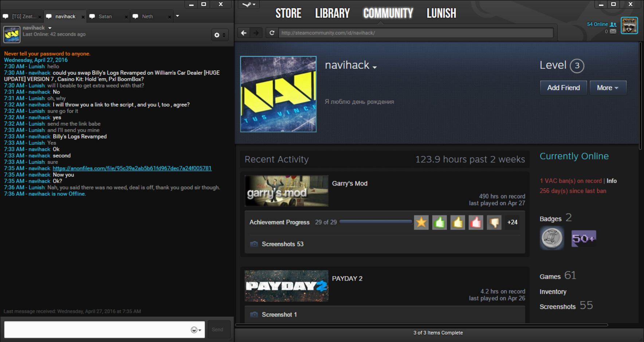The image size is (644, 342).
Task: Click the Garry's Mod screenshots camera icon
Action: click(x=254, y=244)
